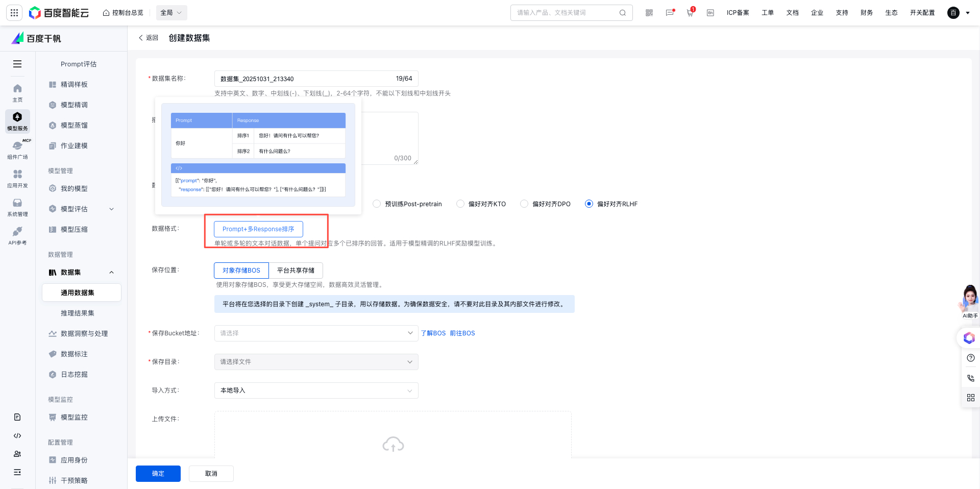
Task: Click the QR code icon in header
Action: (649, 13)
